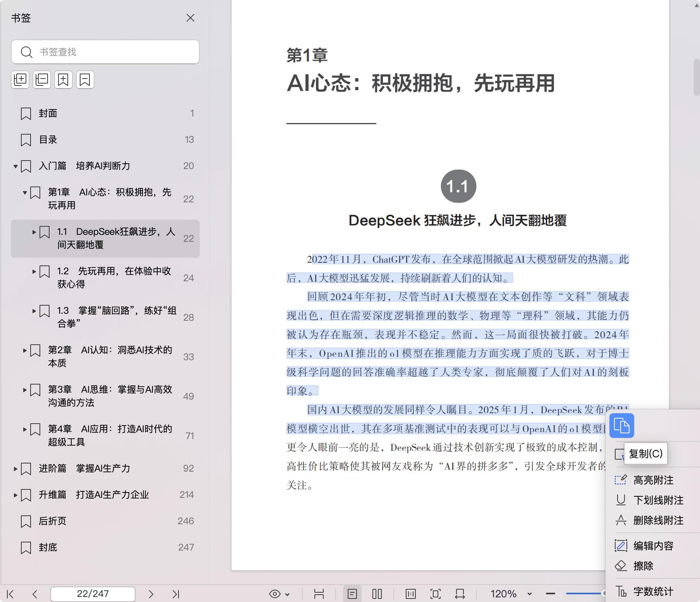Collapse the 第1章 bookmark node
This screenshot has height=602, width=700.
click(25, 192)
